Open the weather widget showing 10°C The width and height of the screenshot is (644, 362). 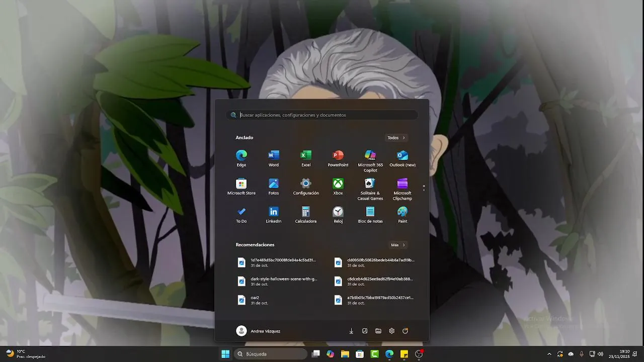[25, 354]
